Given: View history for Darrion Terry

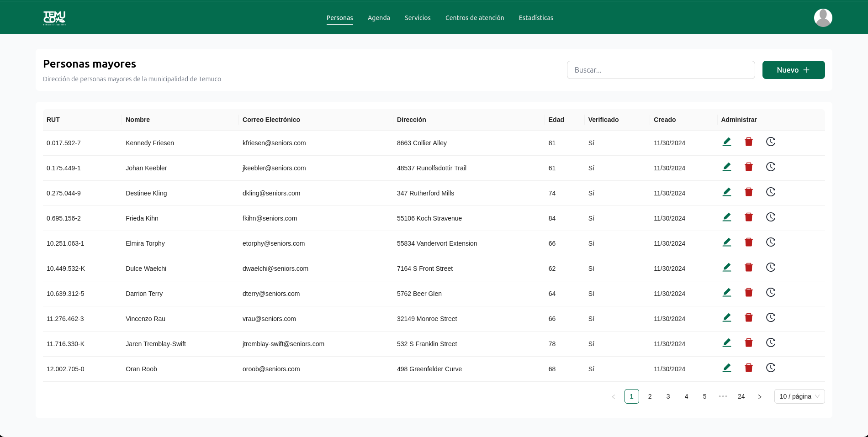Looking at the screenshot, I should tap(771, 293).
